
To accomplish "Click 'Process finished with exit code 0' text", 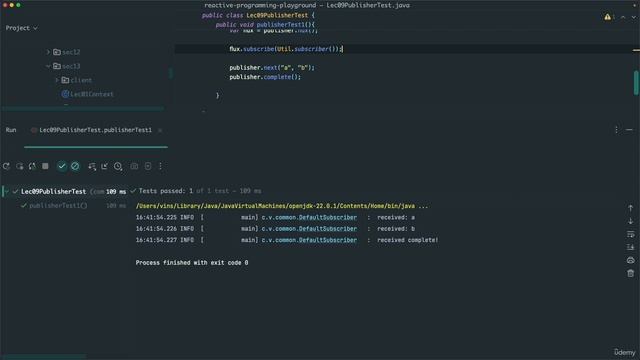I will click(192, 263).
